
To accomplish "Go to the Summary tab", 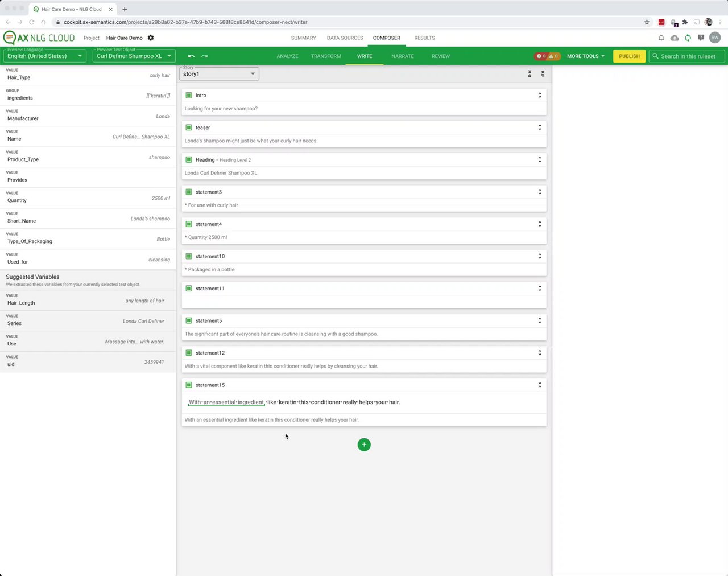I will [x=303, y=38].
